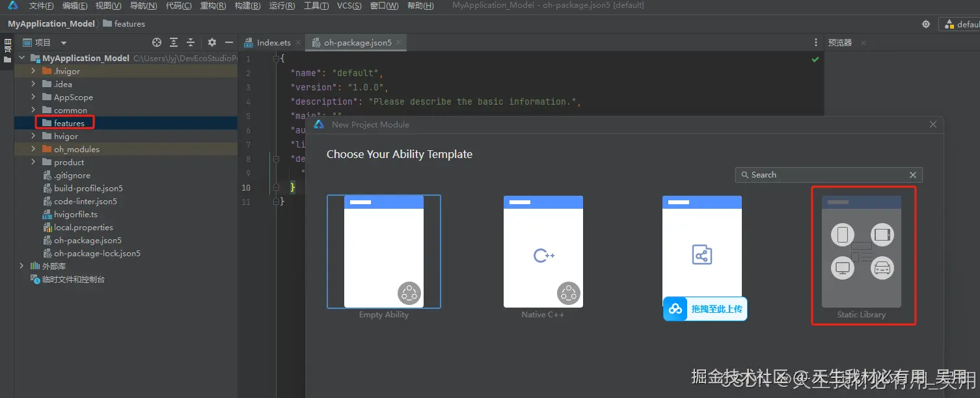
Task: Click features breadcrumb in navigation bar
Action: [x=124, y=23]
